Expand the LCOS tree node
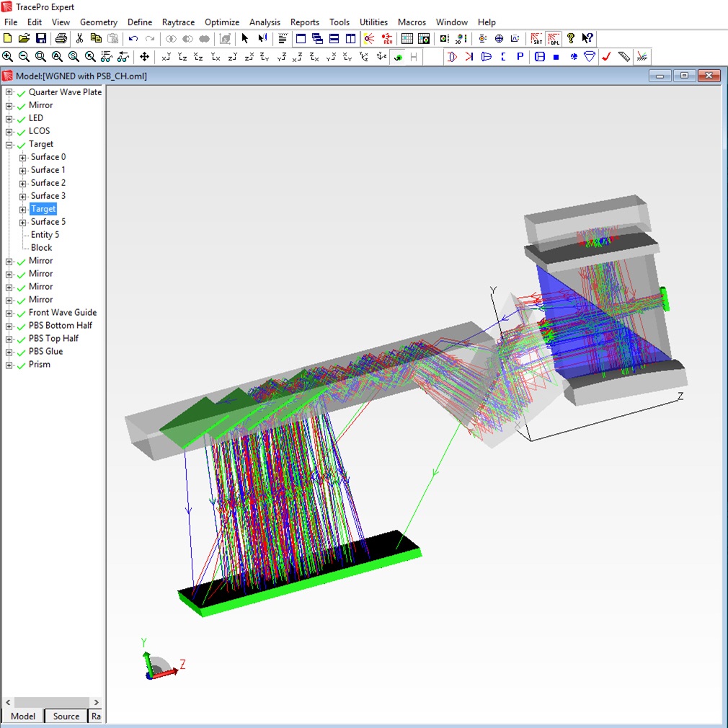The height and width of the screenshot is (728, 728). point(10,130)
